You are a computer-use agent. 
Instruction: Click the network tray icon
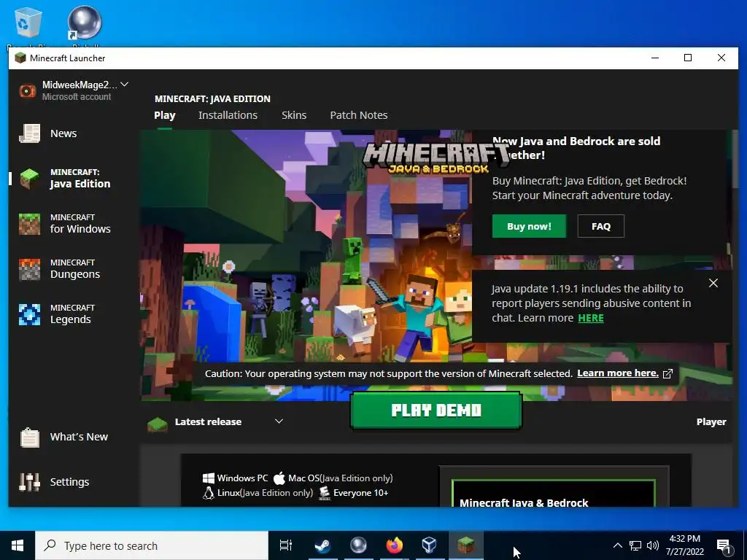[x=635, y=545]
